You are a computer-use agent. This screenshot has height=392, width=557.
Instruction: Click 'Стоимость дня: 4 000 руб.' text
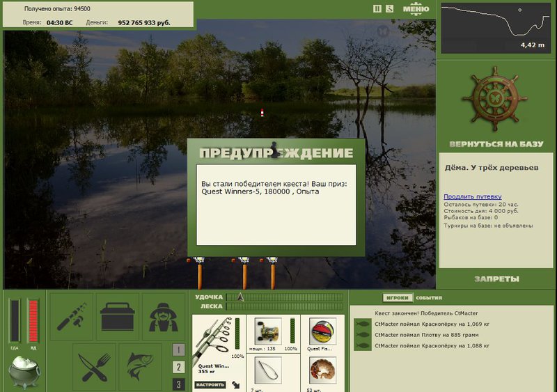(481, 211)
